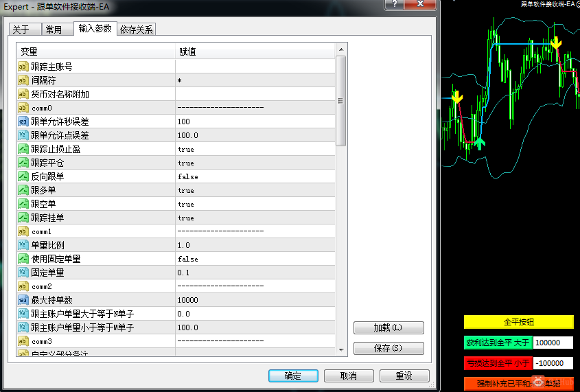The height and width of the screenshot is (392, 580).
Task: Click the 确定 button
Action: (x=293, y=376)
